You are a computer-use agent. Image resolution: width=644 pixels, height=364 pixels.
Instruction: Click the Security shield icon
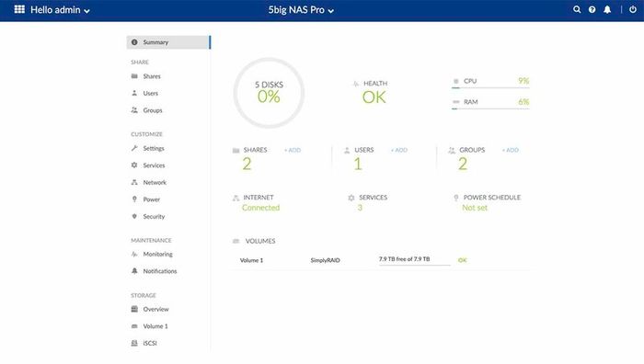click(134, 216)
